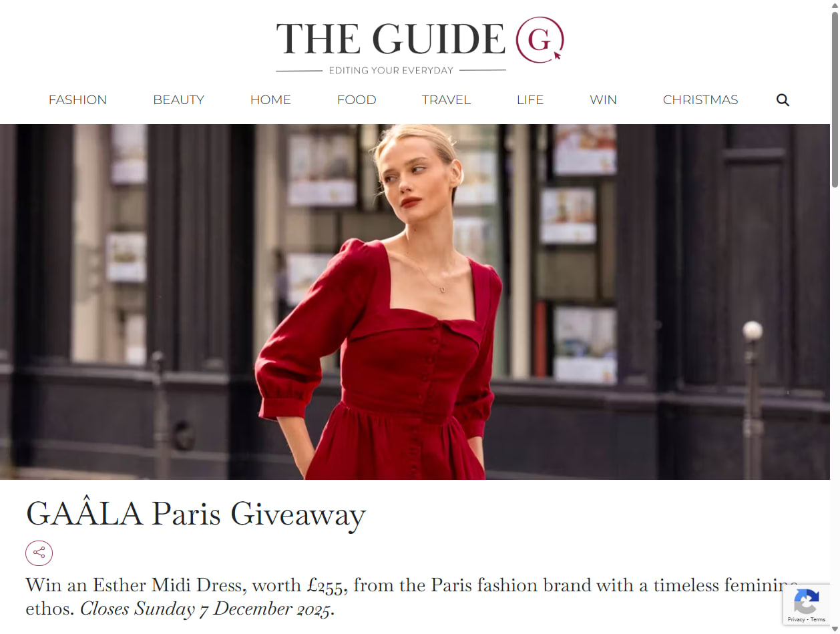Image resolution: width=840 pixels, height=634 pixels.
Task: Click the Privacy link in reCAPTCHA badge
Action: point(796,620)
